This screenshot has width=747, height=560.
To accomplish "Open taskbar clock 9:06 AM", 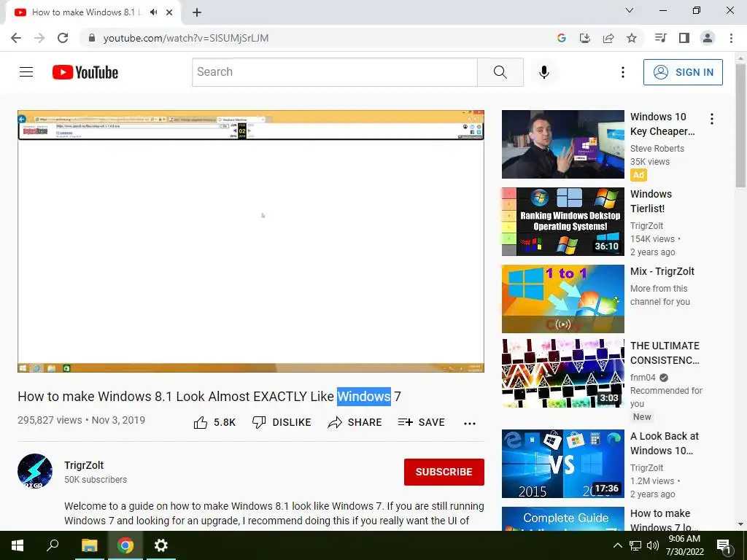I will 684,545.
